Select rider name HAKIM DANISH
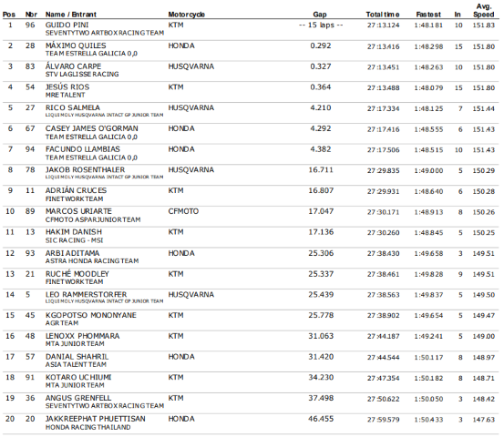This screenshot has height=437, width=504. tap(74, 232)
